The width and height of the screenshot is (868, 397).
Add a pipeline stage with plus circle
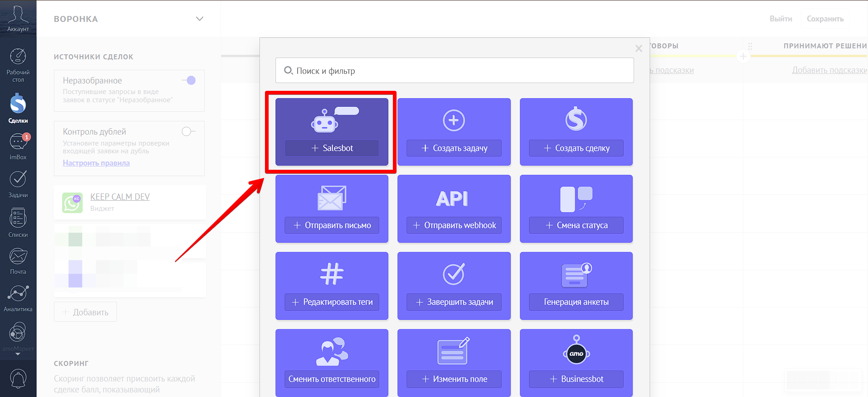click(x=743, y=56)
